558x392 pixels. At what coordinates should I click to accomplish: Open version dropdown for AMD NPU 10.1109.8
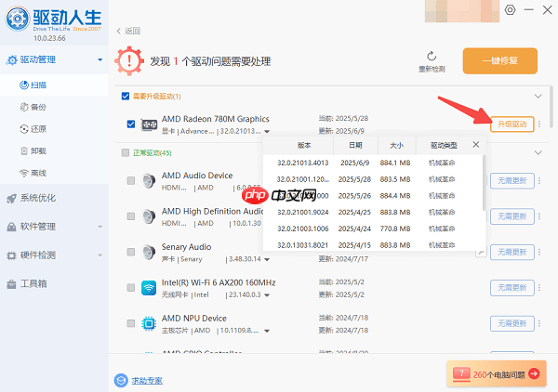click(267, 331)
